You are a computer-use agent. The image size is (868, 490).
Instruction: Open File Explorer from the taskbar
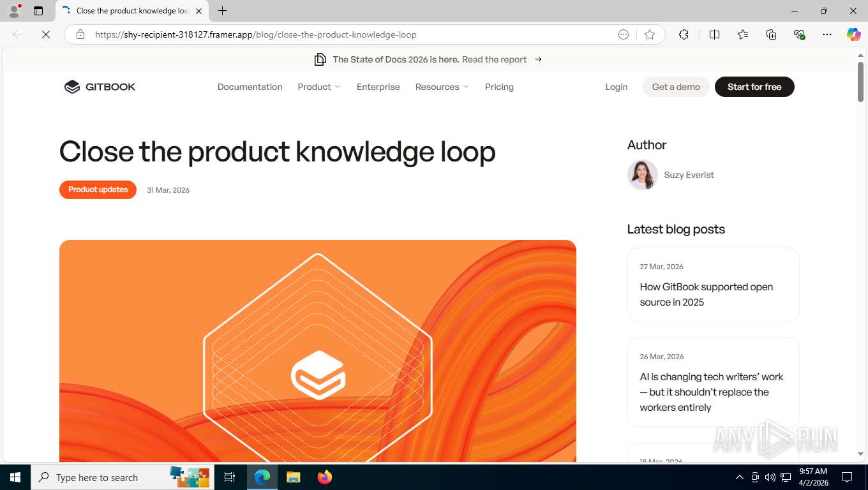(293, 477)
